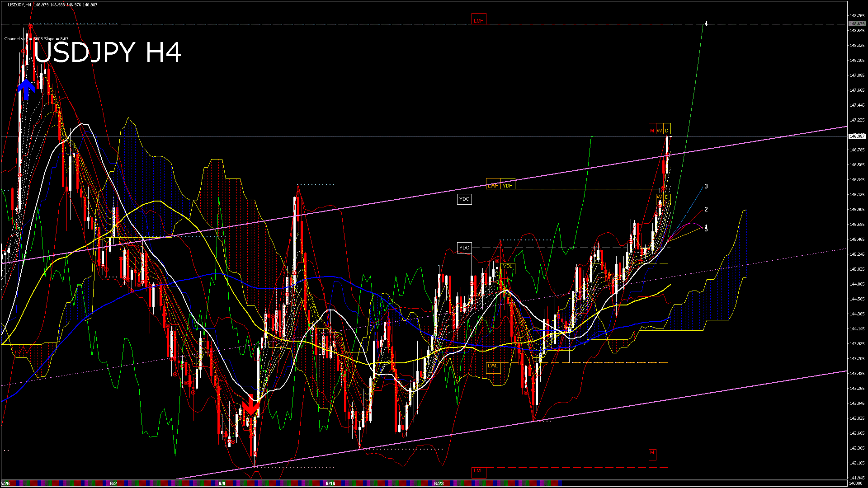The width and height of the screenshot is (868, 488).
Task: Click the YDC white label box
Action: [464, 199]
